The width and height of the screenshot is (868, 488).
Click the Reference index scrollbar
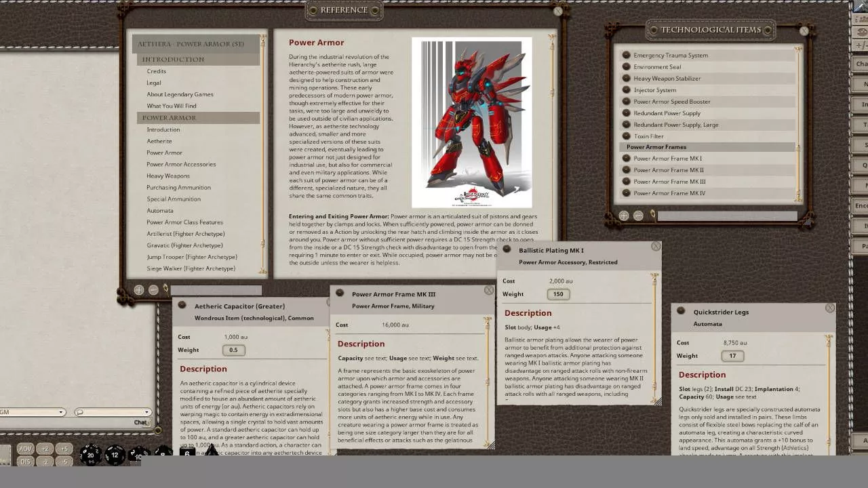[x=263, y=155]
